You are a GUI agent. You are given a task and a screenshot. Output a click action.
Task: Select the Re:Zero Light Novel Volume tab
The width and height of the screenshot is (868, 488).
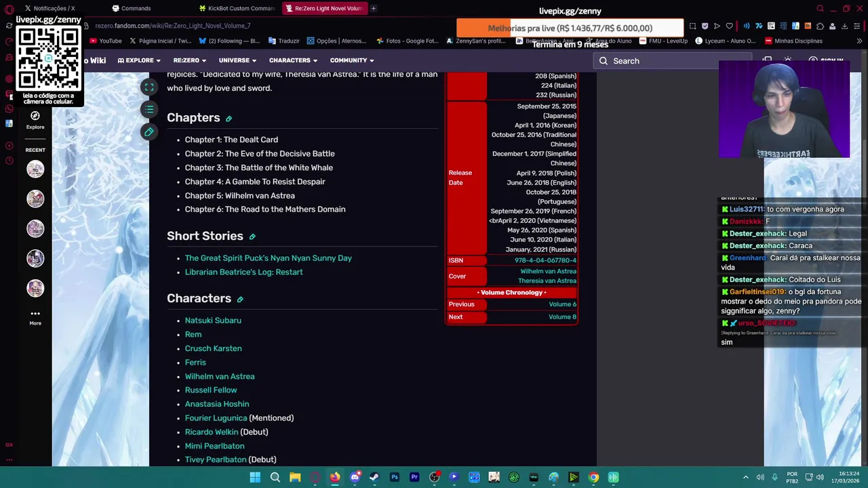[324, 8]
